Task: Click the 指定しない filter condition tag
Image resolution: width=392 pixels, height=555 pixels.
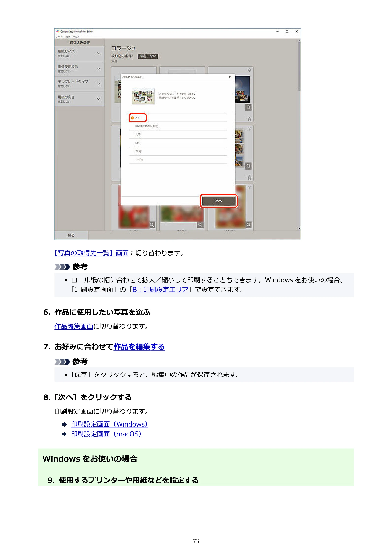Action: coord(148,56)
